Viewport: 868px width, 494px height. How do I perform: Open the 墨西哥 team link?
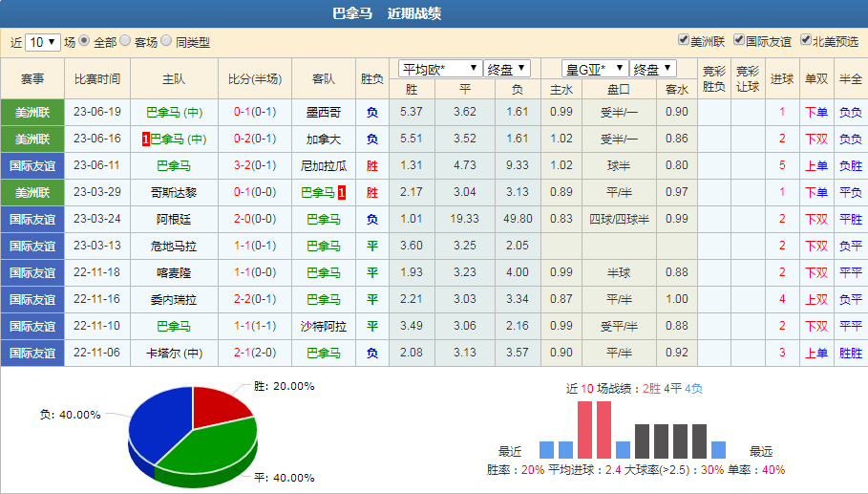click(x=324, y=112)
